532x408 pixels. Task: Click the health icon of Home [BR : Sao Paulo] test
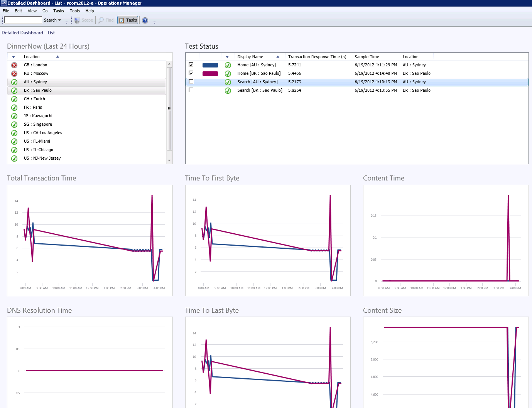coord(228,74)
